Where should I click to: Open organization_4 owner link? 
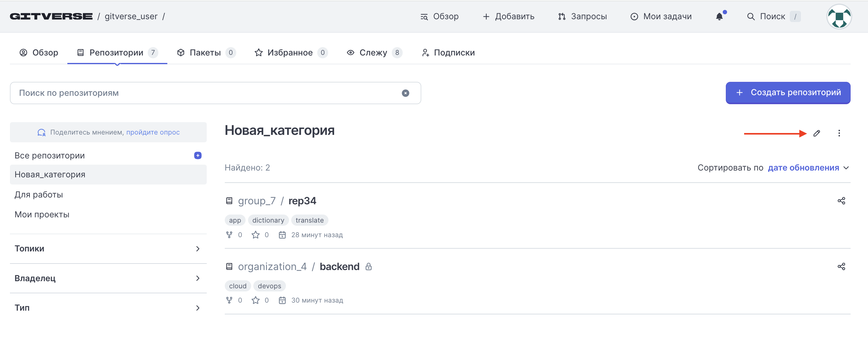[x=272, y=267]
